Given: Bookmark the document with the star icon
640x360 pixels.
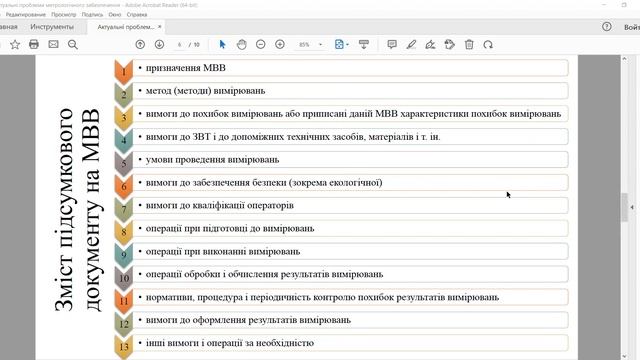Looking at the screenshot, I should [x=15, y=44].
